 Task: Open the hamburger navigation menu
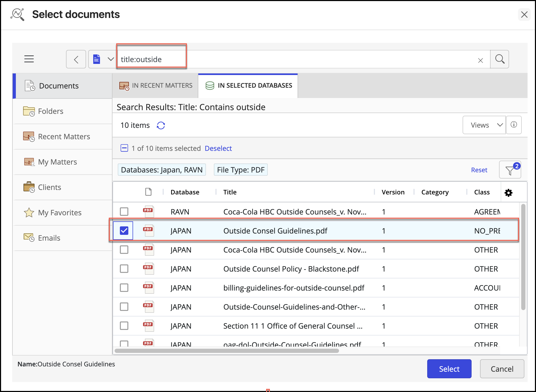pyautogui.click(x=29, y=59)
